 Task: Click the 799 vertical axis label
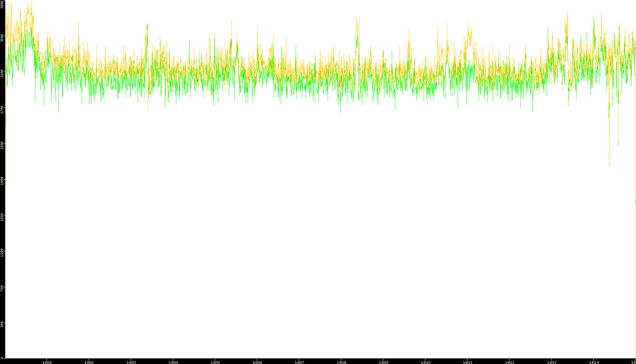point(2,288)
